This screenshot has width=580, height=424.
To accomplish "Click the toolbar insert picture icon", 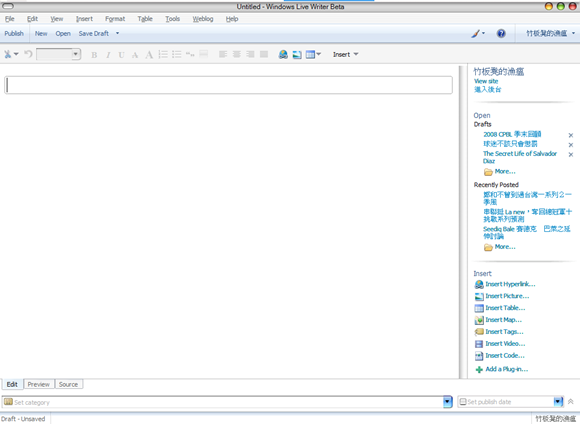I will 297,55.
